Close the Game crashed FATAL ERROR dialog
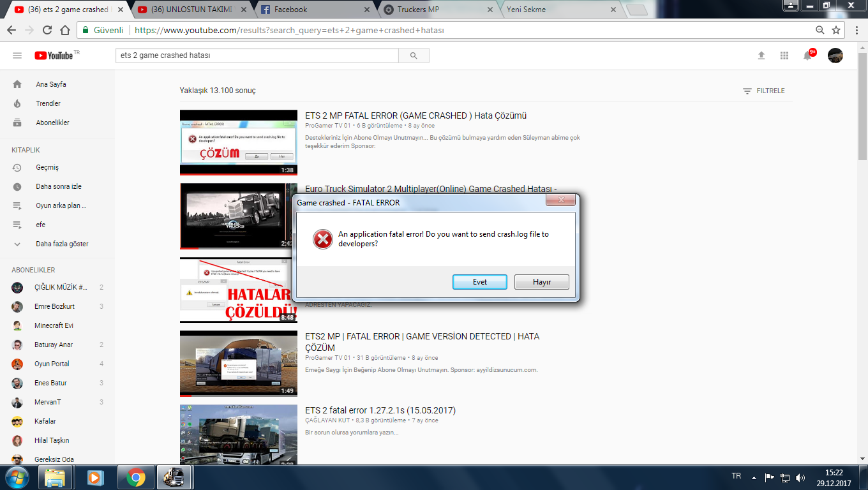The image size is (868, 490). [561, 200]
